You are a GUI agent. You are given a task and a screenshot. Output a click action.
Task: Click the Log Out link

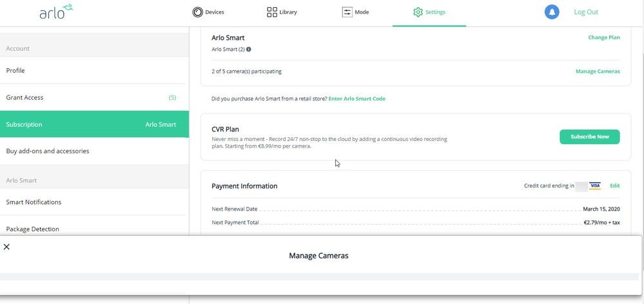pos(586,12)
